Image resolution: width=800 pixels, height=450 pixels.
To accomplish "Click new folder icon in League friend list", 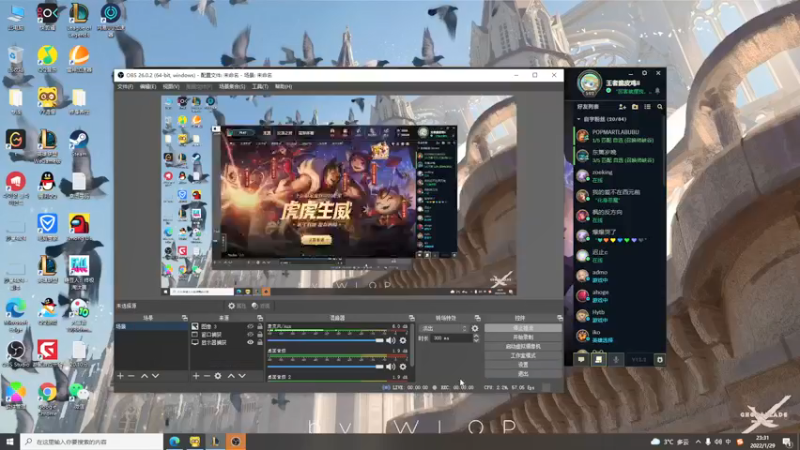I will [x=635, y=107].
